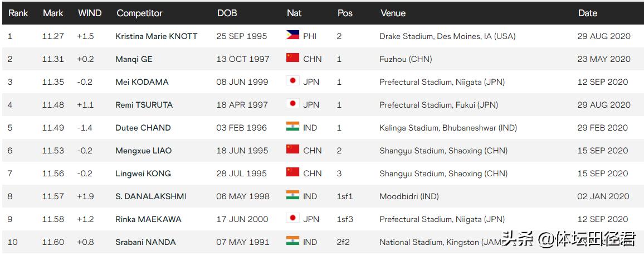Click the Kalinga Stadium, Bhubaneshwar venue cell
This screenshot has width=644, height=255.
click(x=448, y=128)
